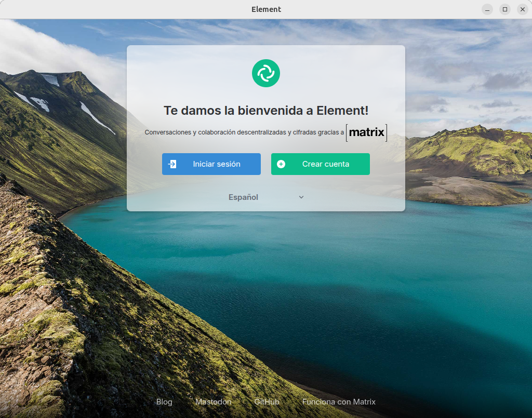
Task: Click the minimize window icon
Action: point(487,9)
